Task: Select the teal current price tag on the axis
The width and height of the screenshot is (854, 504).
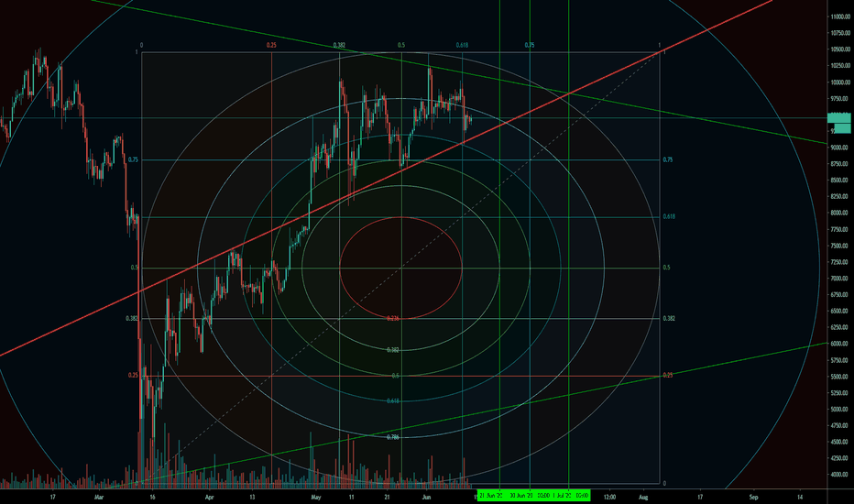Action: 839,117
